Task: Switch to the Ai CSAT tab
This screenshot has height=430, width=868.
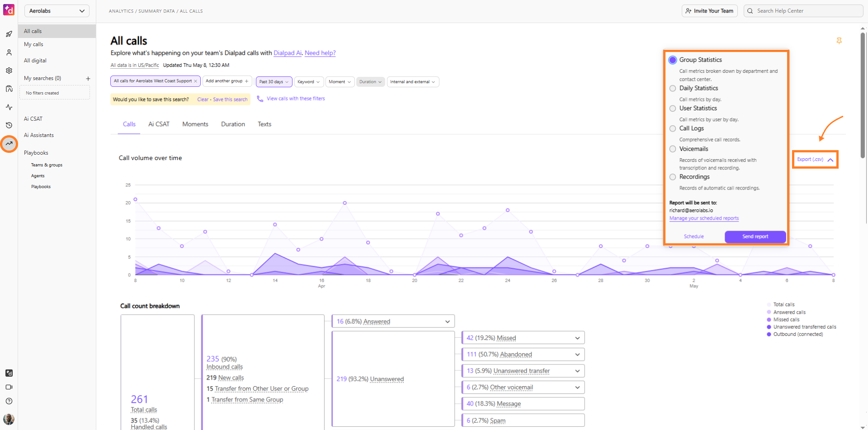Action: [x=159, y=124]
